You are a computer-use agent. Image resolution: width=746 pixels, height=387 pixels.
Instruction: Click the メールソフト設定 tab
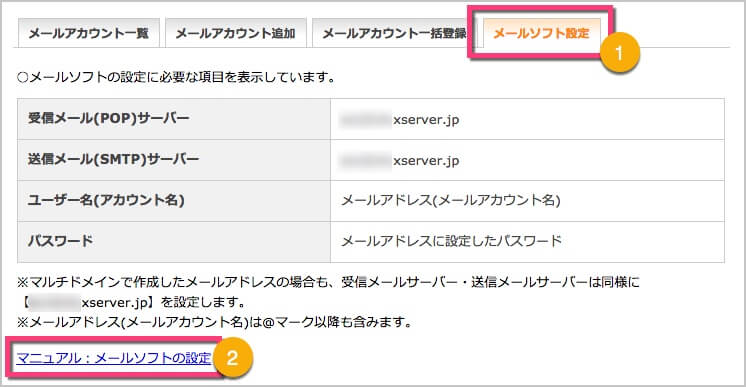click(541, 33)
